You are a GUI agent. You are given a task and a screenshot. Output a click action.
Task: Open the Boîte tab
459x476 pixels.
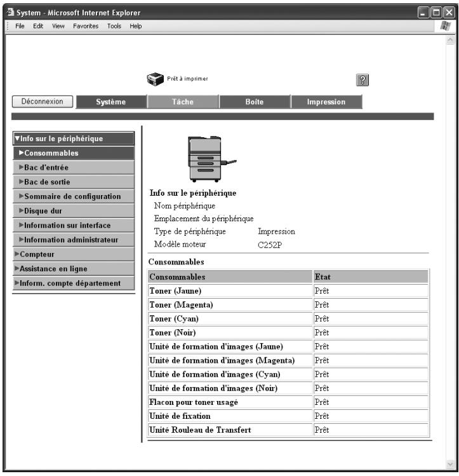255,102
